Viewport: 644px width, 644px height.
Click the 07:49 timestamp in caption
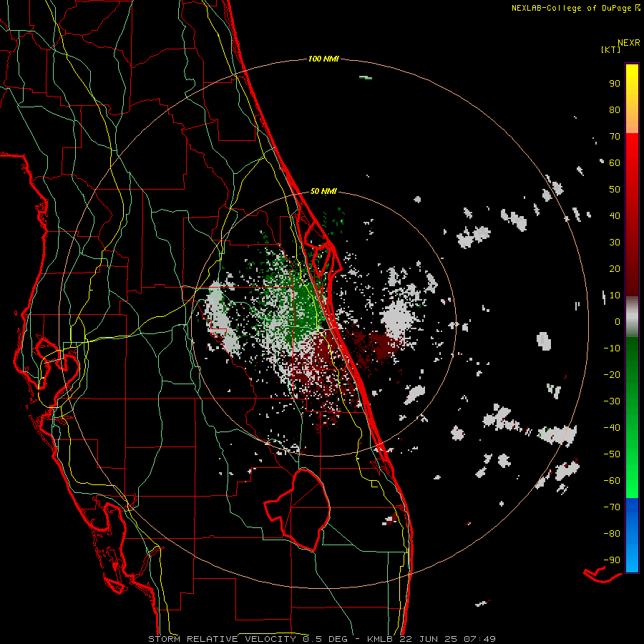point(479,639)
